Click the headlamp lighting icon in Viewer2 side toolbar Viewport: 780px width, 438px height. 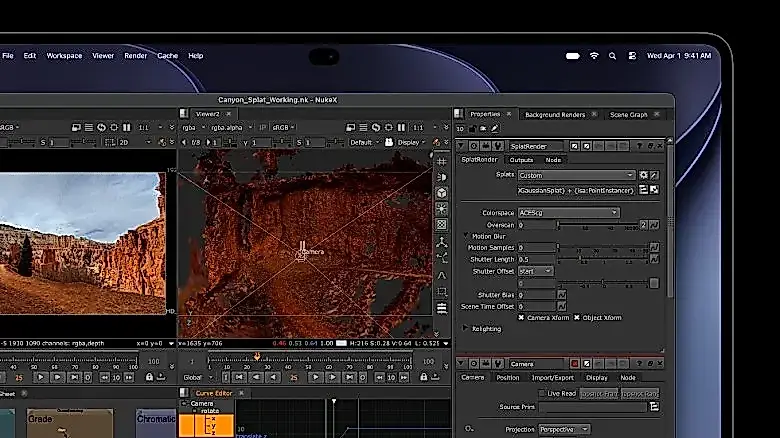(442, 177)
